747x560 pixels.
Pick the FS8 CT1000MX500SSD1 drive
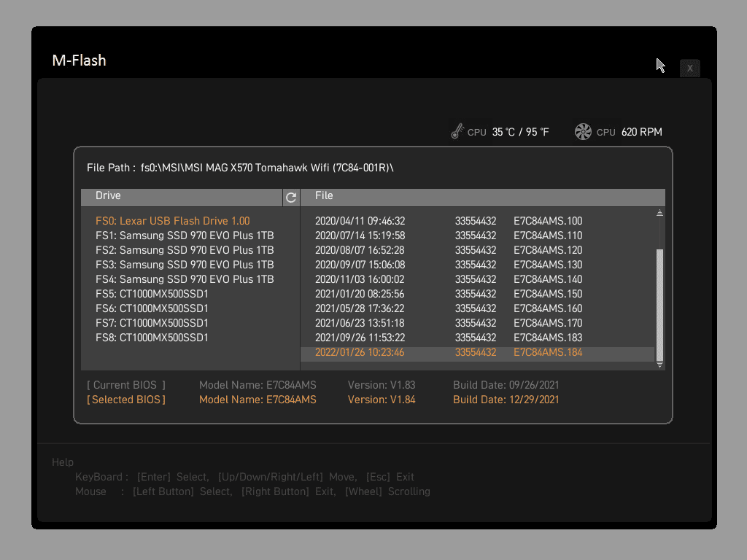pyautogui.click(x=152, y=338)
